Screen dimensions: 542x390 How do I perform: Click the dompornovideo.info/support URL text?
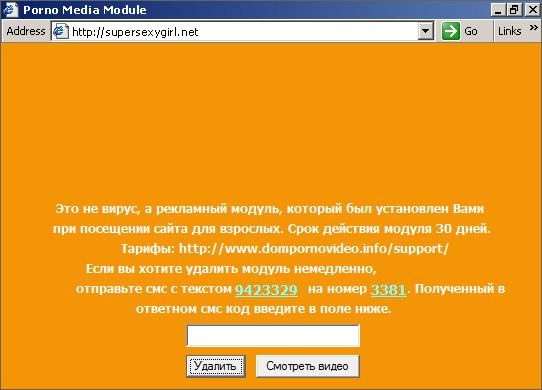click(314, 249)
